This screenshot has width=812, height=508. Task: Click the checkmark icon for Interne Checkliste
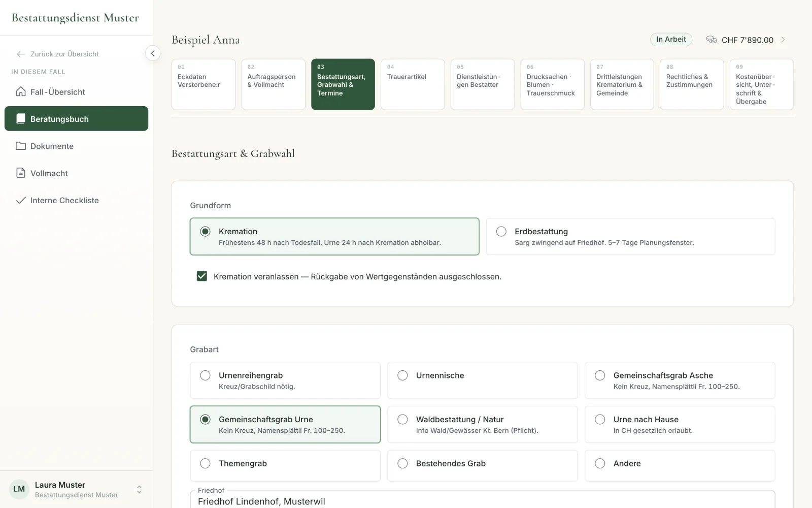(x=21, y=200)
